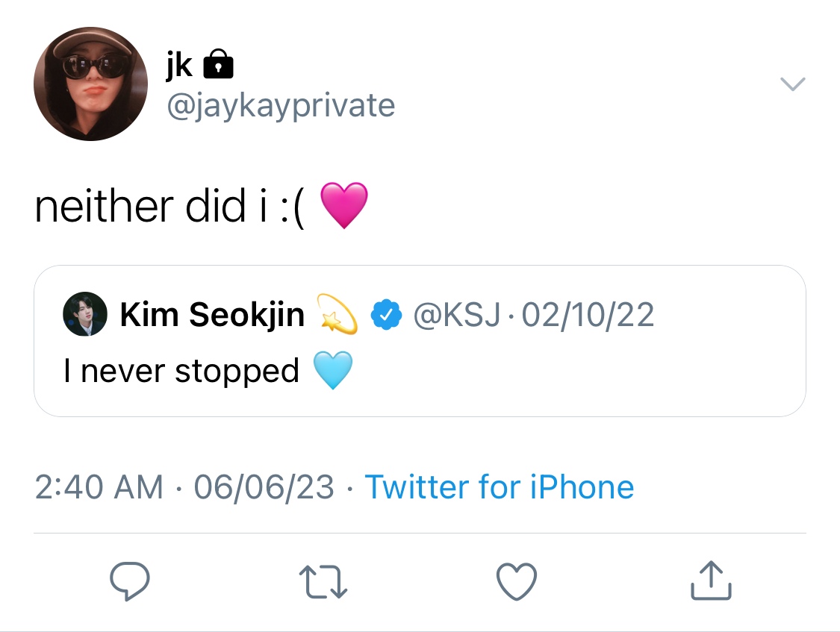
Task: Open the Twitter for iPhone source link
Action: pyautogui.click(x=500, y=487)
